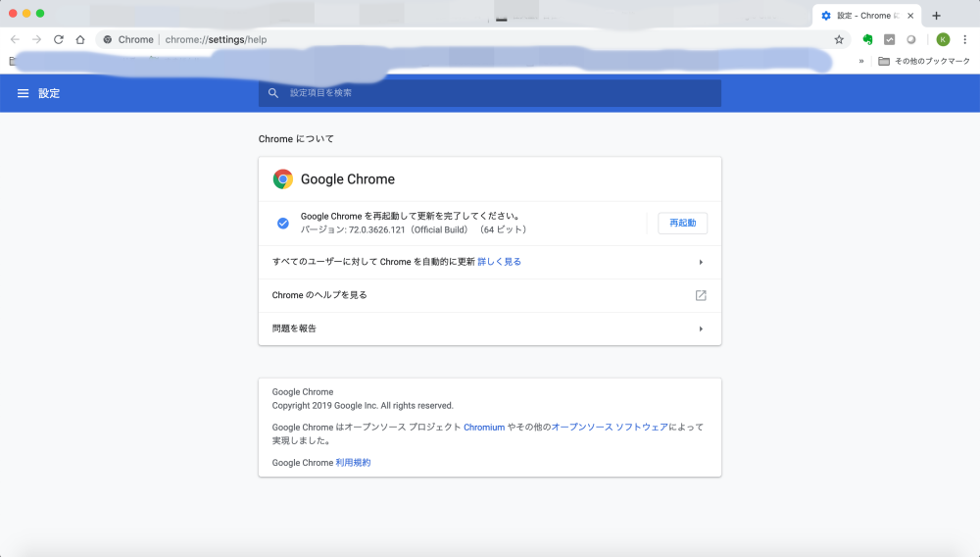Expand the 問題を報告 row arrow
This screenshot has height=557, width=980.
701,329
